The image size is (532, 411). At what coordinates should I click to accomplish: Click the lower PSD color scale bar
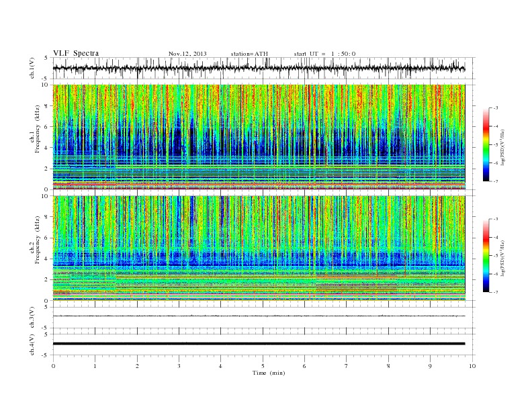pos(486,256)
